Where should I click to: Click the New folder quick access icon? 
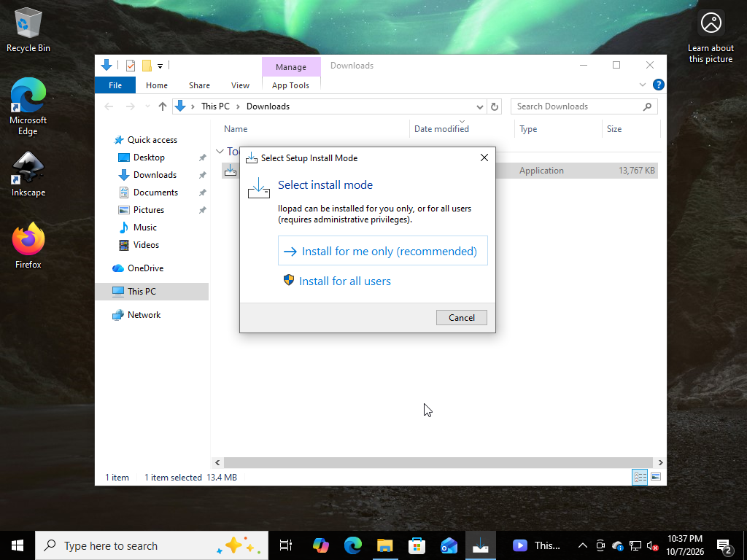[x=147, y=65]
